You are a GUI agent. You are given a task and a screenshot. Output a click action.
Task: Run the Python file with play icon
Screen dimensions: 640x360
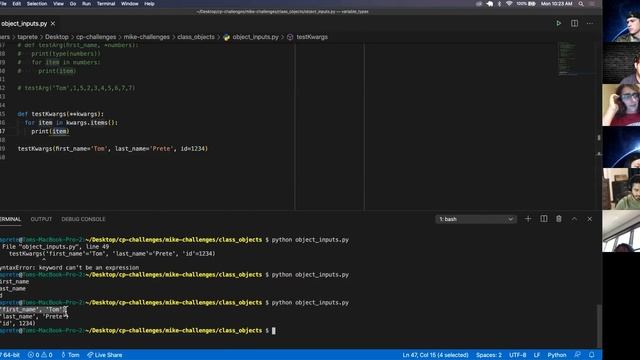click(558, 23)
